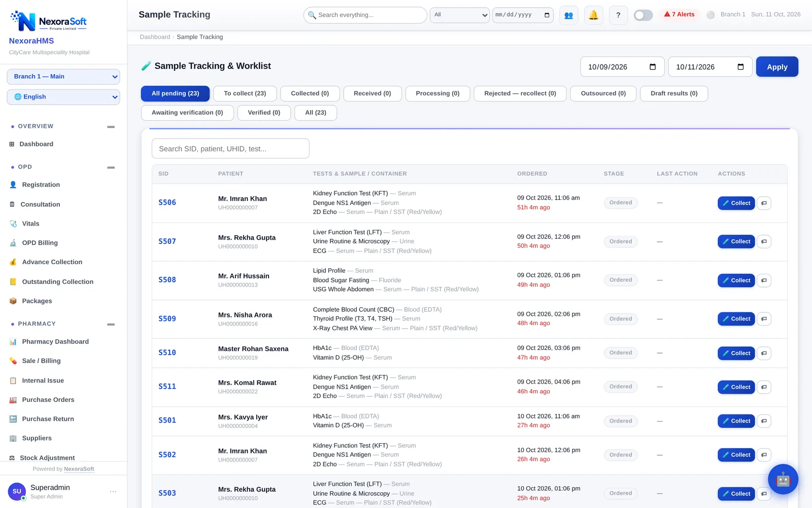Open Pharmacy Dashboard
Image resolution: width=812 pixels, height=508 pixels.
(55, 342)
